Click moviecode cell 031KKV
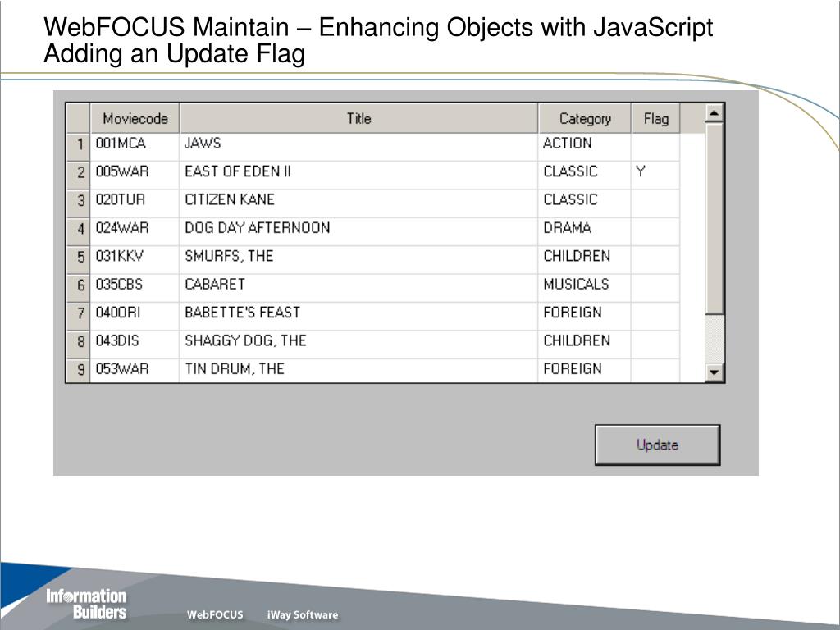Viewport: 840px width, 630px height. pyautogui.click(x=135, y=260)
